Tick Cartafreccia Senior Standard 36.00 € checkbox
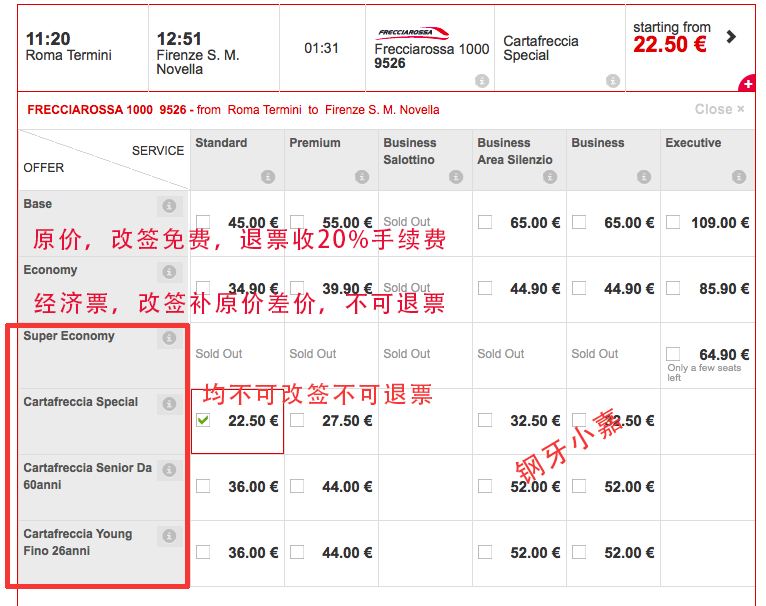 pyautogui.click(x=204, y=487)
